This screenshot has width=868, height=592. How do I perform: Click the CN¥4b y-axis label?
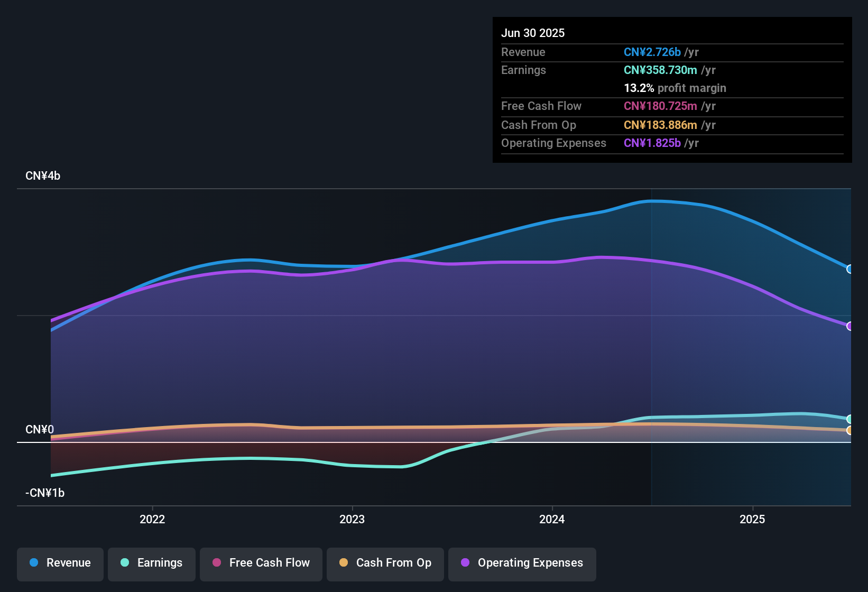pos(43,176)
